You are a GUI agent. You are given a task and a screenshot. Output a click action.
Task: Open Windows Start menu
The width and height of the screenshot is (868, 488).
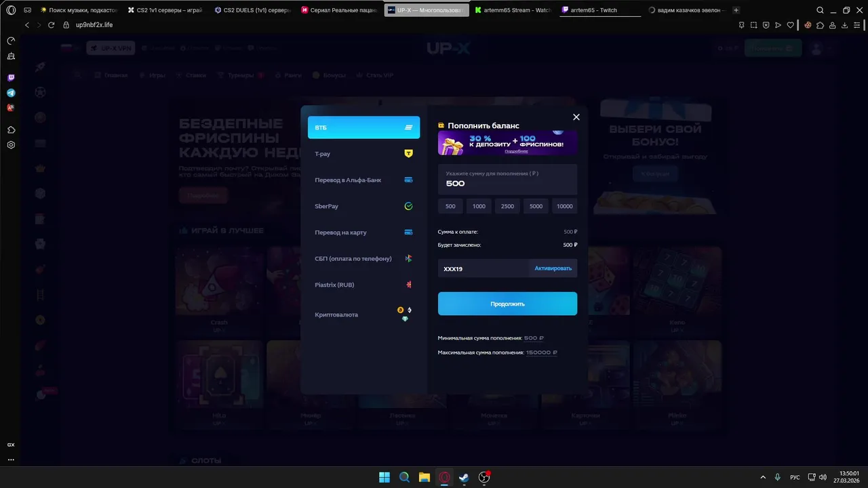pyautogui.click(x=384, y=477)
